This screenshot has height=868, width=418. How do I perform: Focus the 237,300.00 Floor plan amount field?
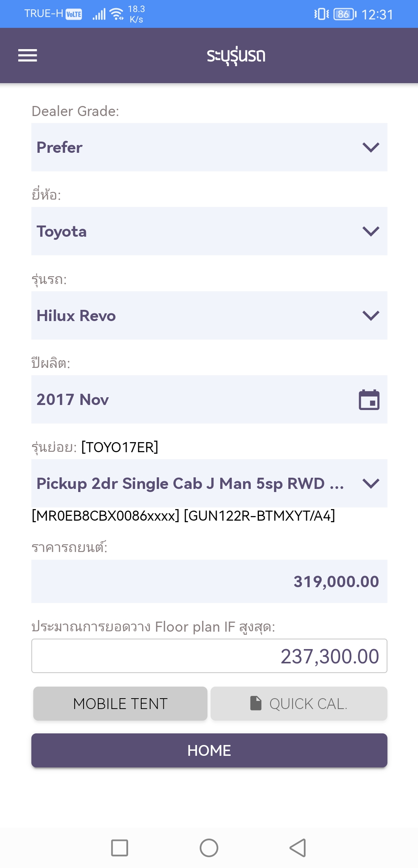209,656
